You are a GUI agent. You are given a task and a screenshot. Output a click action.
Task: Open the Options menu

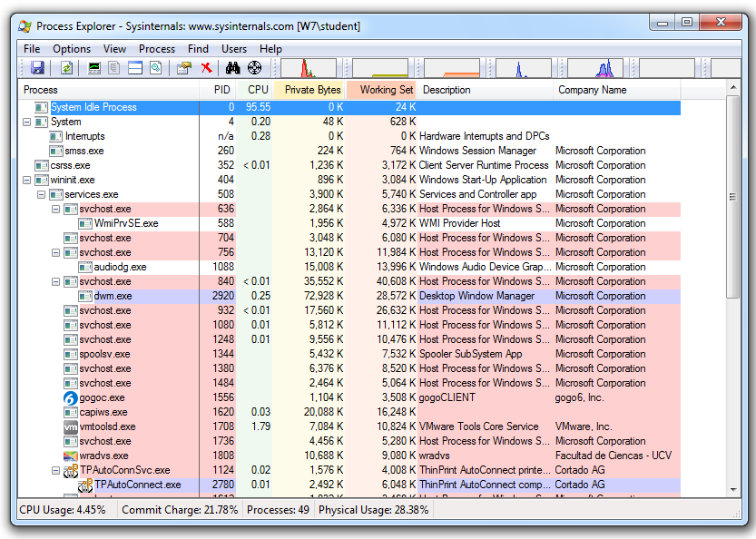click(x=72, y=49)
